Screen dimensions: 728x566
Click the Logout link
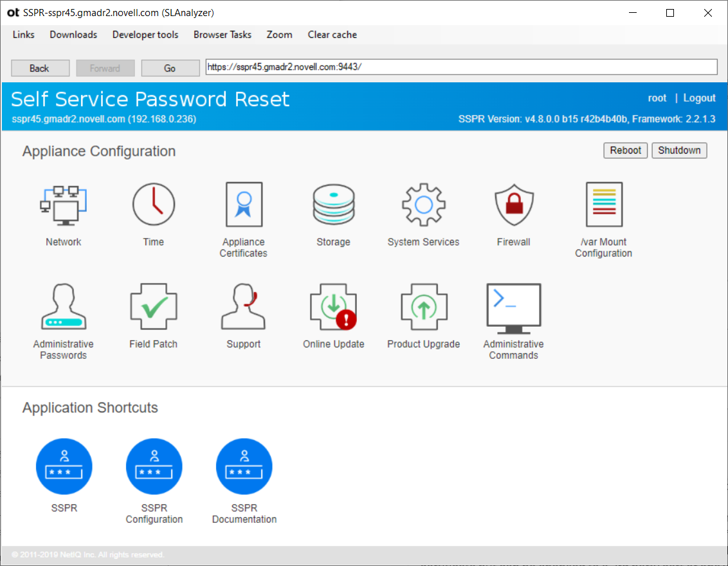(699, 98)
